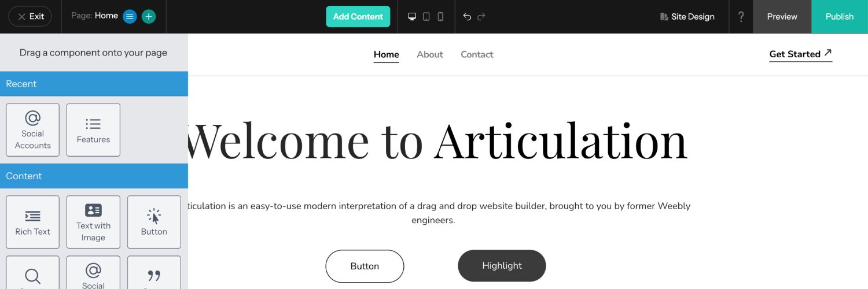The height and width of the screenshot is (289, 868).
Task: Undo the last change
Action: 467,17
